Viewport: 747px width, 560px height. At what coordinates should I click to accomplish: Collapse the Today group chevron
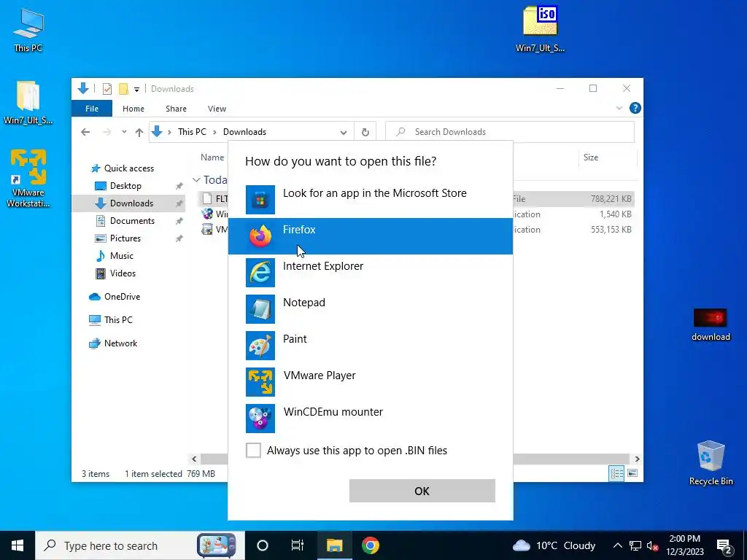[196, 180]
